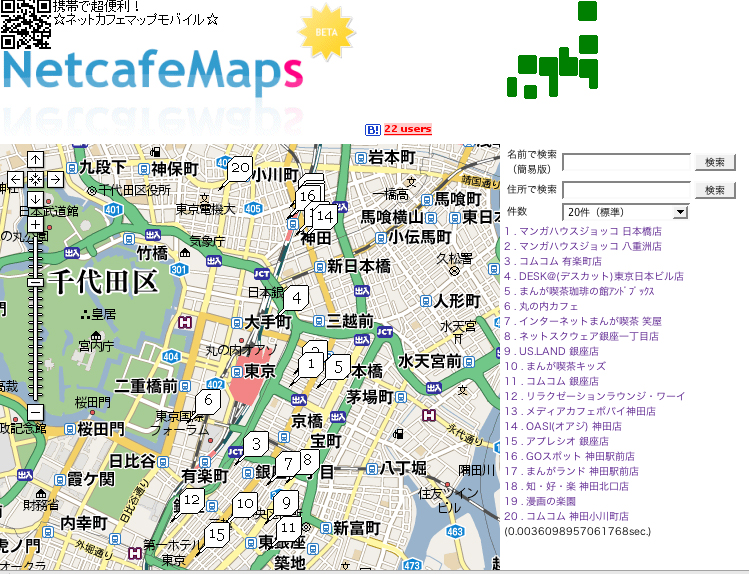The height and width of the screenshot is (574, 749).
Task: Click map marker number 7
Action: click(288, 464)
